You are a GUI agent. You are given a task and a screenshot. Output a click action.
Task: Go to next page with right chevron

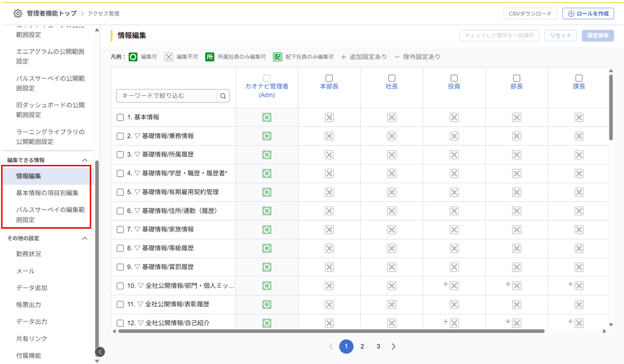pos(394,346)
